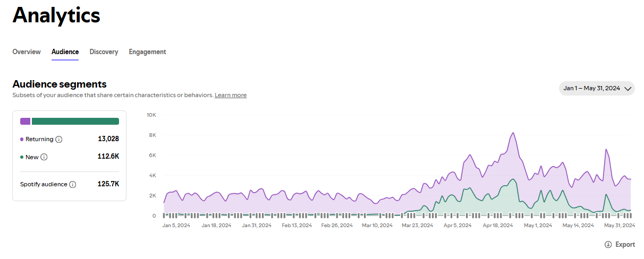Click the Returning legend label
The height and width of the screenshot is (259, 644).
[x=39, y=140]
